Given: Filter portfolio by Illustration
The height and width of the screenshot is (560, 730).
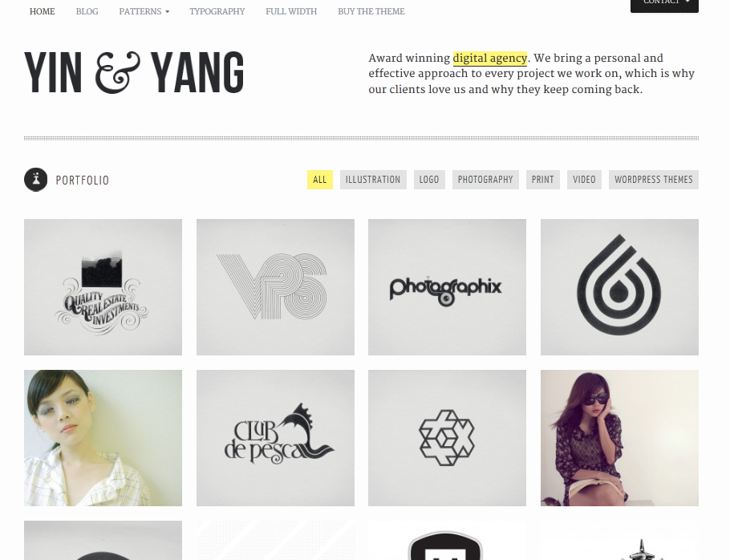Looking at the screenshot, I should [373, 180].
